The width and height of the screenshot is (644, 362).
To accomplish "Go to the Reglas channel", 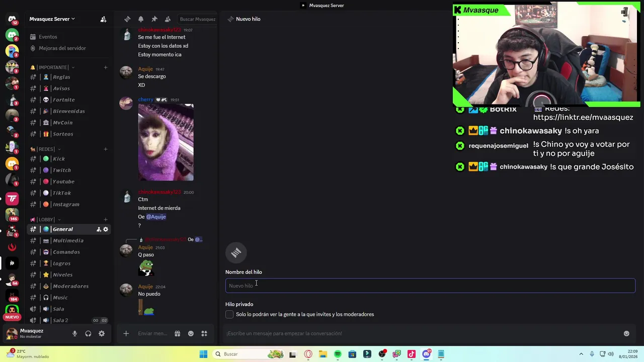I will (x=69, y=77).
